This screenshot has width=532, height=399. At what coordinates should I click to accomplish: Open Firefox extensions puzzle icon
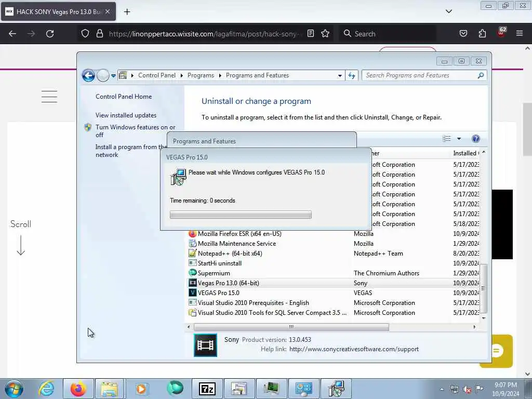click(482, 33)
